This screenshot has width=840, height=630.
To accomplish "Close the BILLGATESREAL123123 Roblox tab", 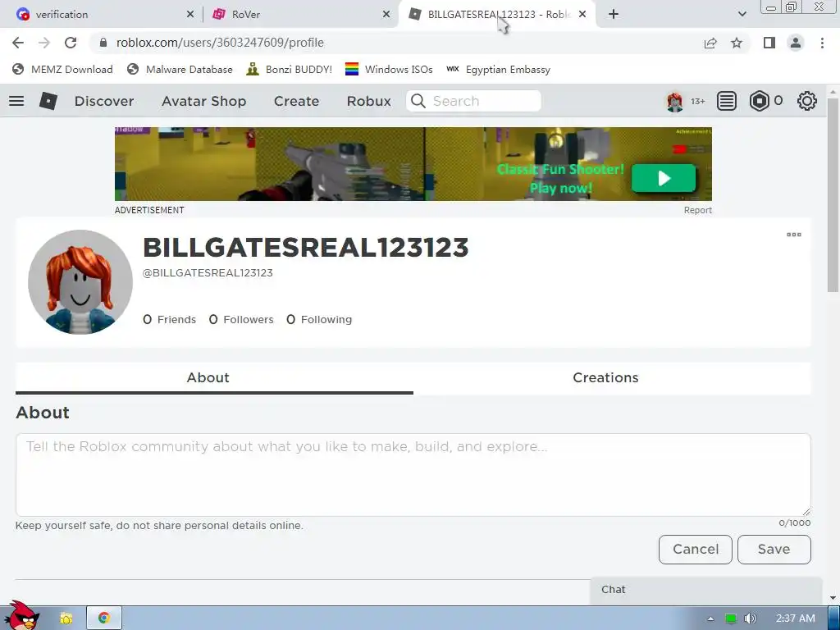I will point(582,15).
